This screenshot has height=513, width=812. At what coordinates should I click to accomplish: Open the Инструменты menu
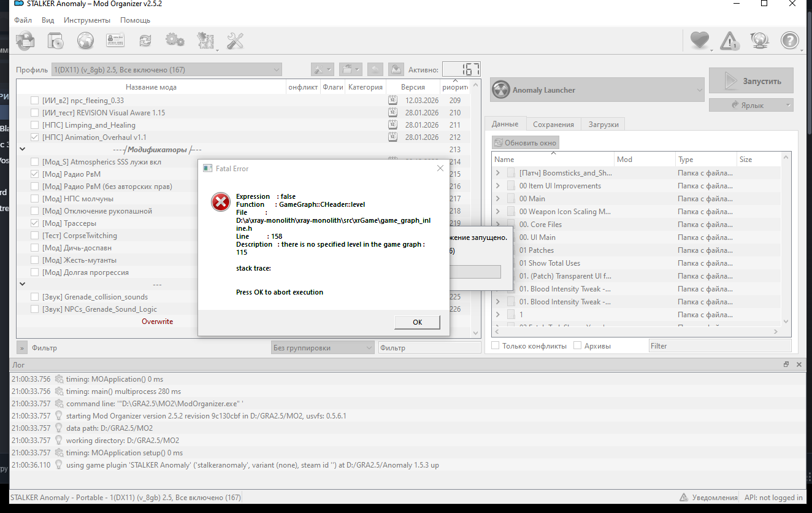[87, 20]
